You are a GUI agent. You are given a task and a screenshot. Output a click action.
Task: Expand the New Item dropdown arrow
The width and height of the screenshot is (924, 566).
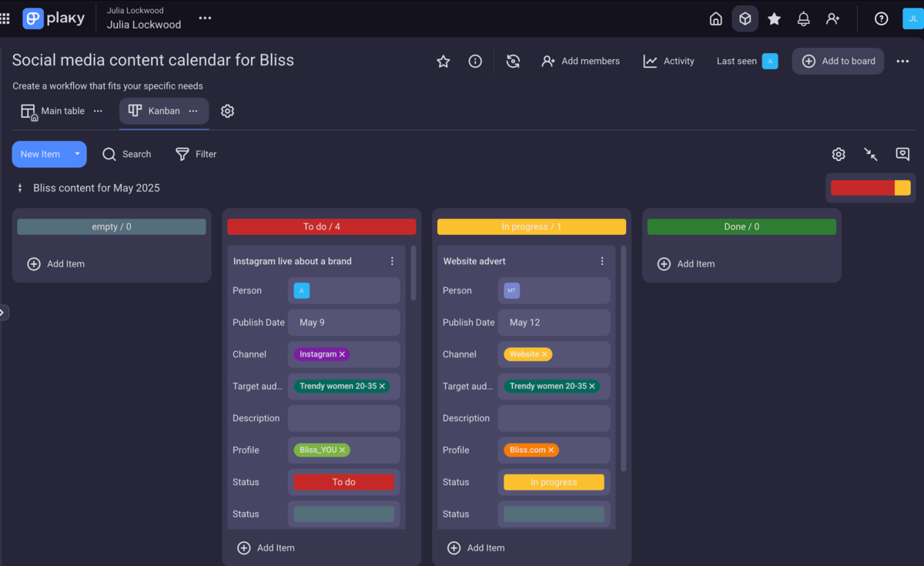coord(77,154)
